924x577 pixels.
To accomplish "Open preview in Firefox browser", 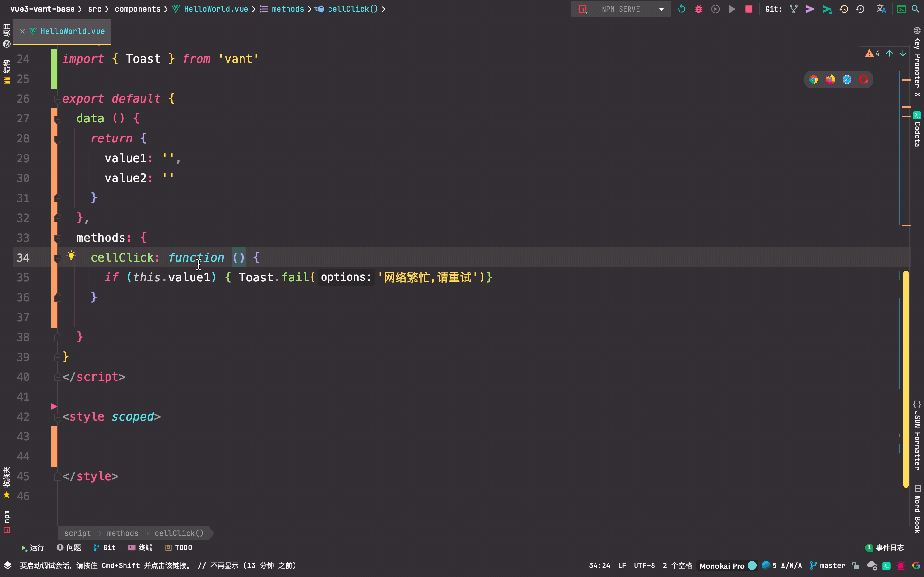I will pyautogui.click(x=830, y=79).
